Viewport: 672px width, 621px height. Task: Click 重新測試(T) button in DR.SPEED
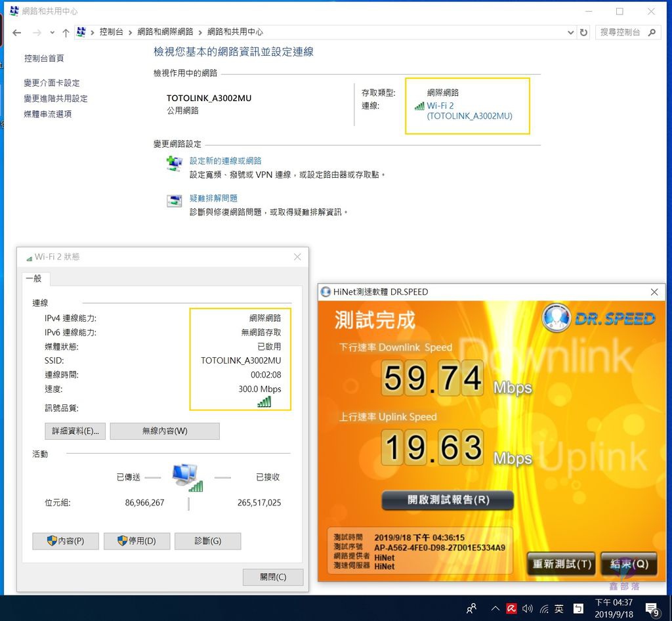[x=561, y=564]
